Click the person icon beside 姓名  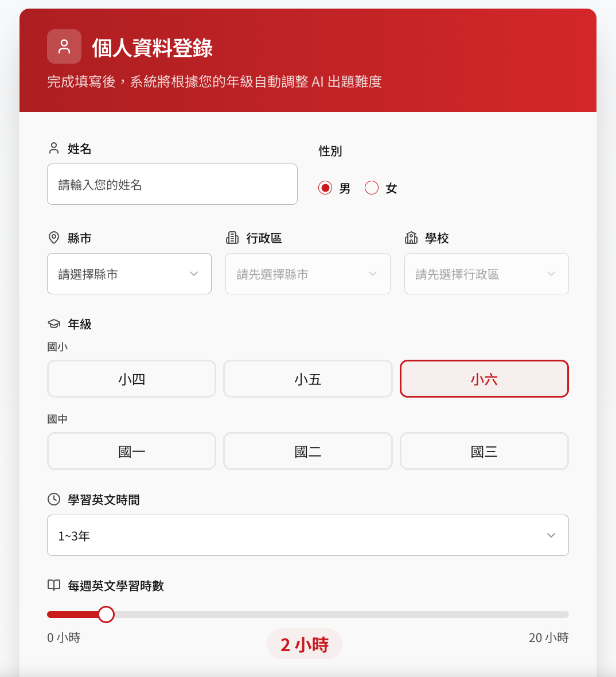point(54,149)
